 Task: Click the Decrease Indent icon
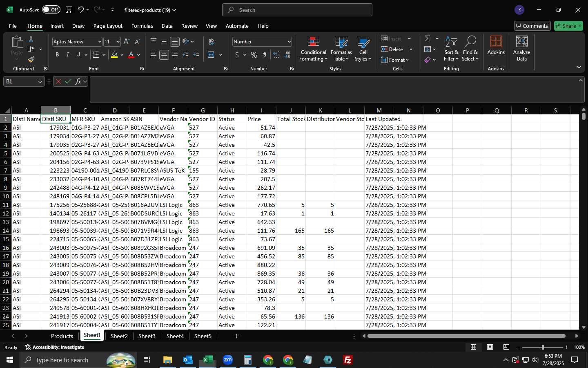pyautogui.click(x=185, y=55)
